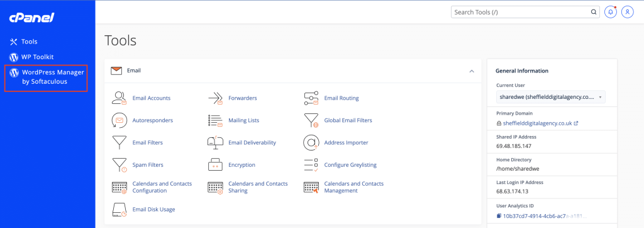Click the Global Email Filters funnel icon
This screenshot has width=644, height=228.
pyautogui.click(x=311, y=120)
